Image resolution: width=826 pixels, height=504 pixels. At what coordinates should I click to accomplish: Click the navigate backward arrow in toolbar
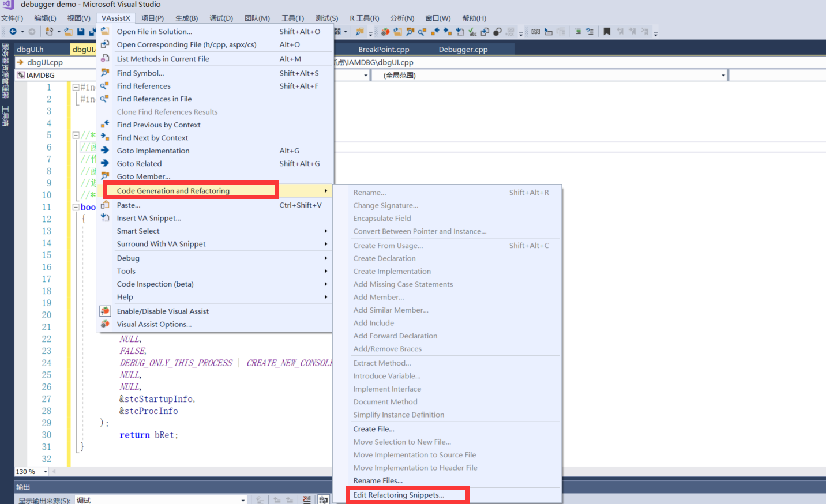tap(13, 31)
